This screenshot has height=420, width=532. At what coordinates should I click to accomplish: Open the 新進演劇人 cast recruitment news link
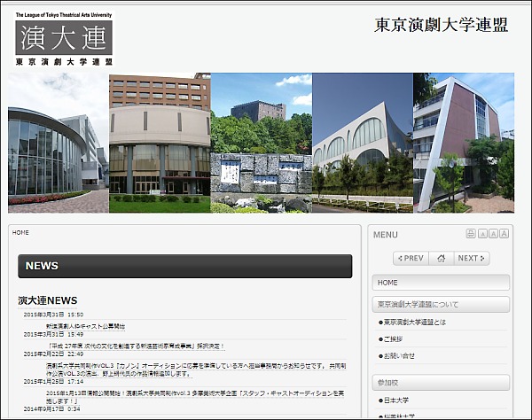coord(85,326)
